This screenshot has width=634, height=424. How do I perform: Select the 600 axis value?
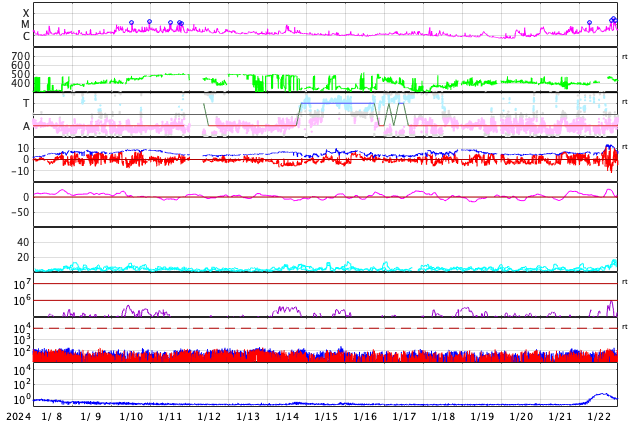pyautogui.click(x=21, y=65)
